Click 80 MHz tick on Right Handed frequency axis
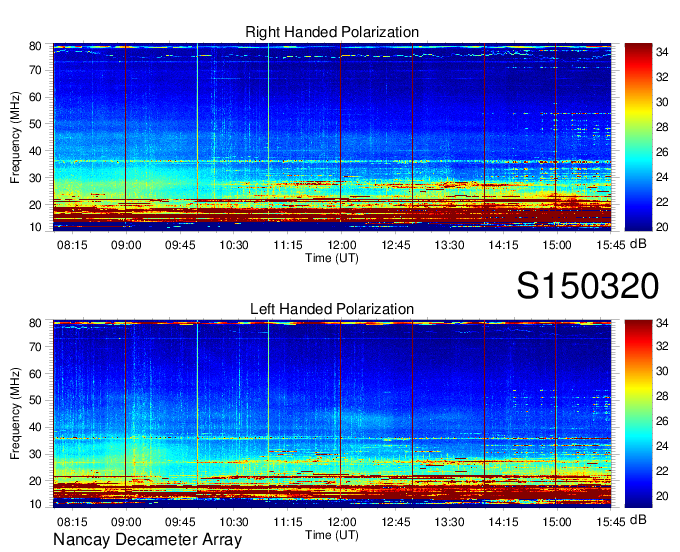The width and height of the screenshot is (680, 552). (x=35, y=46)
